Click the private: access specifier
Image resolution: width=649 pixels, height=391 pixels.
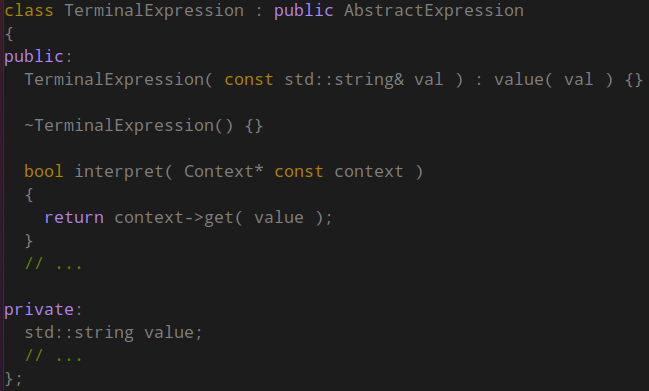[43, 309]
